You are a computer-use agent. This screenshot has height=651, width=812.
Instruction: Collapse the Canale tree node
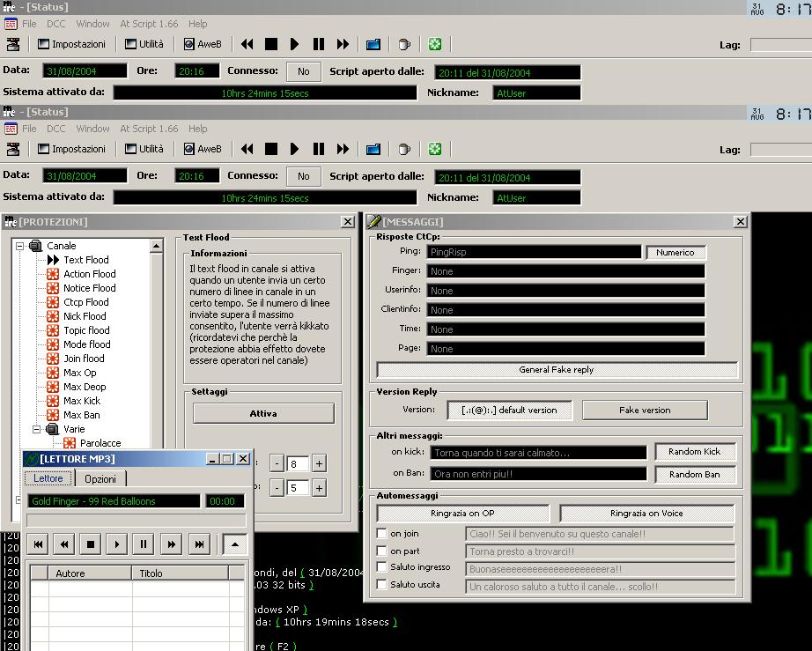(x=19, y=246)
